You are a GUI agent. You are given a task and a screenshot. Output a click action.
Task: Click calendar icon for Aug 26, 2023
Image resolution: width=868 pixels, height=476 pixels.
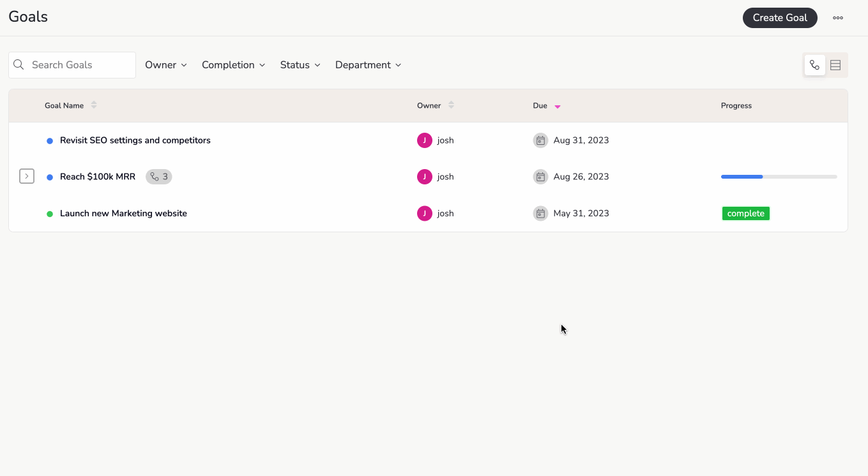(x=540, y=177)
